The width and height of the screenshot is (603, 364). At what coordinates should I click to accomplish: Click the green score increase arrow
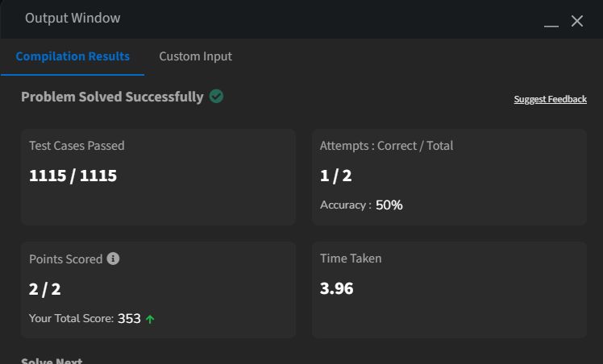pos(150,319)
